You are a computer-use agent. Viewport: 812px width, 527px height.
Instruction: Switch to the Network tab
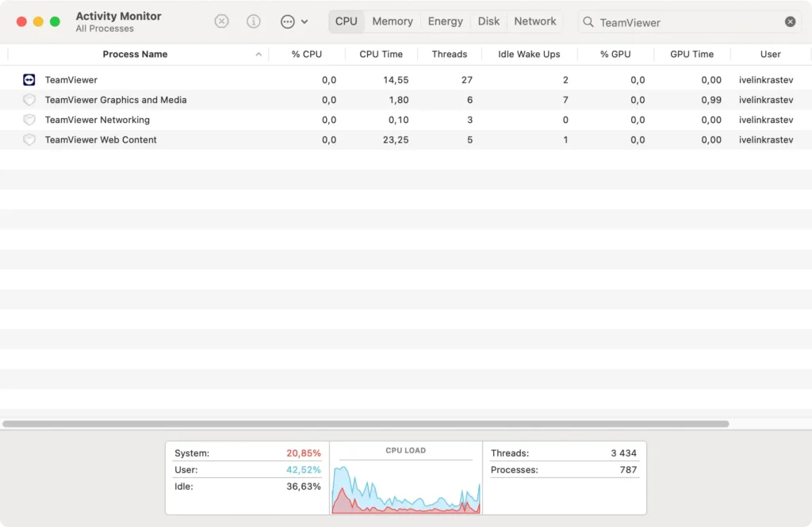(535, 21)
